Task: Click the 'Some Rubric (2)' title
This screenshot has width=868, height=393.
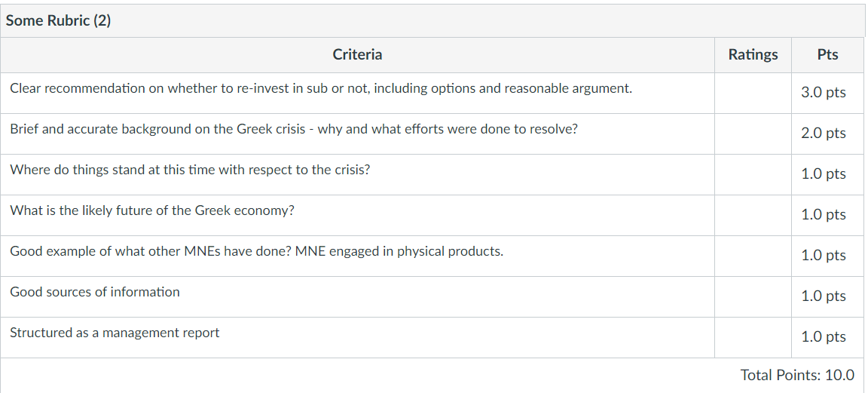Action: tap(58, 20)
